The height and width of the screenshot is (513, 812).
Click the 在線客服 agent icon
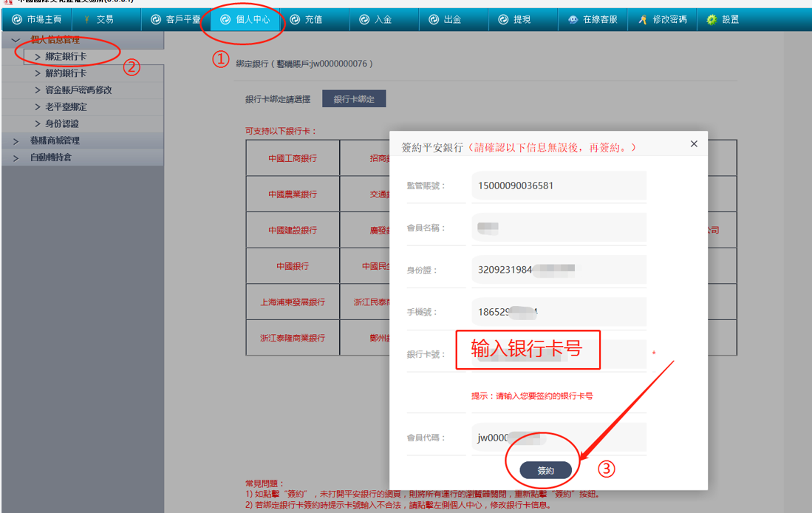pos(573,20)
